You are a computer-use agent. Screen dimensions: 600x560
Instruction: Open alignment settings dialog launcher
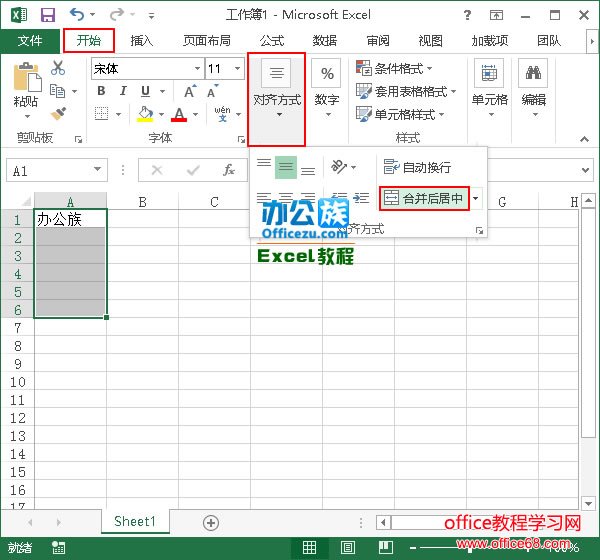click(x=479, y=230)
